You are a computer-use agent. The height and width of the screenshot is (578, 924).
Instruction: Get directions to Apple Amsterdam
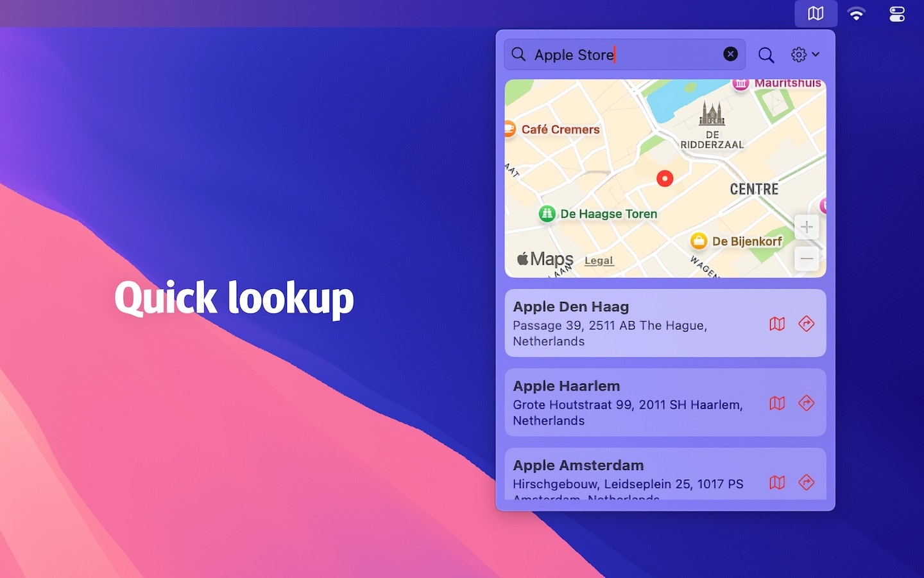(x=807, y=482)
